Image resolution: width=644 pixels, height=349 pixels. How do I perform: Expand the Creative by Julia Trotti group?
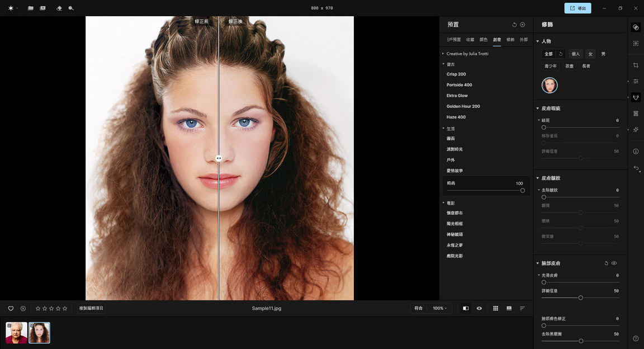click(x=467, y=54)
